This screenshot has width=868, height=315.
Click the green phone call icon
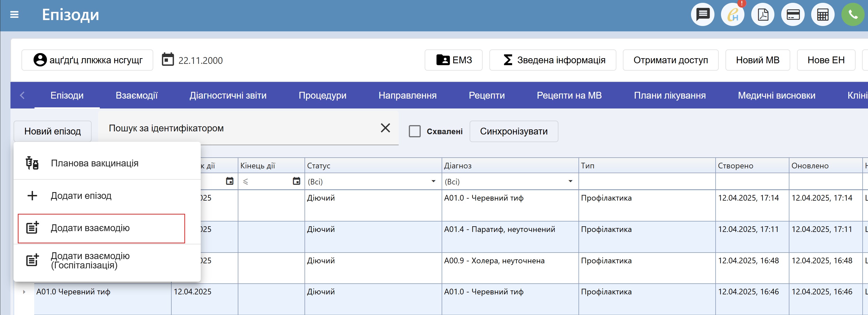point(852,15)
